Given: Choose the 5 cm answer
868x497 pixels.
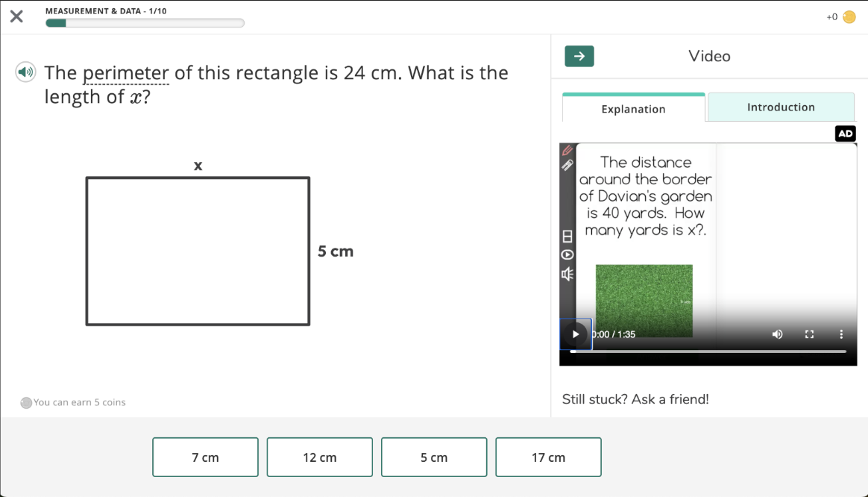Looking at the screenshot, I should point(434,457).
